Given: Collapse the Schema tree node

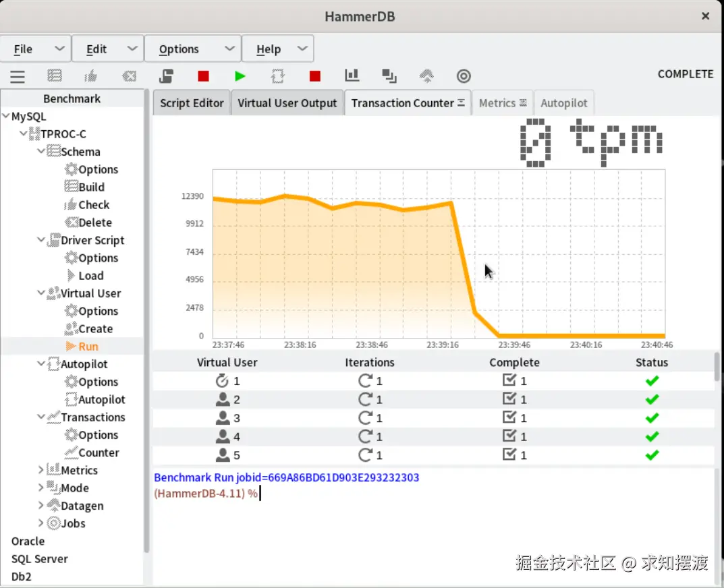Looking at the screenshot, I should tap(40, 151).
